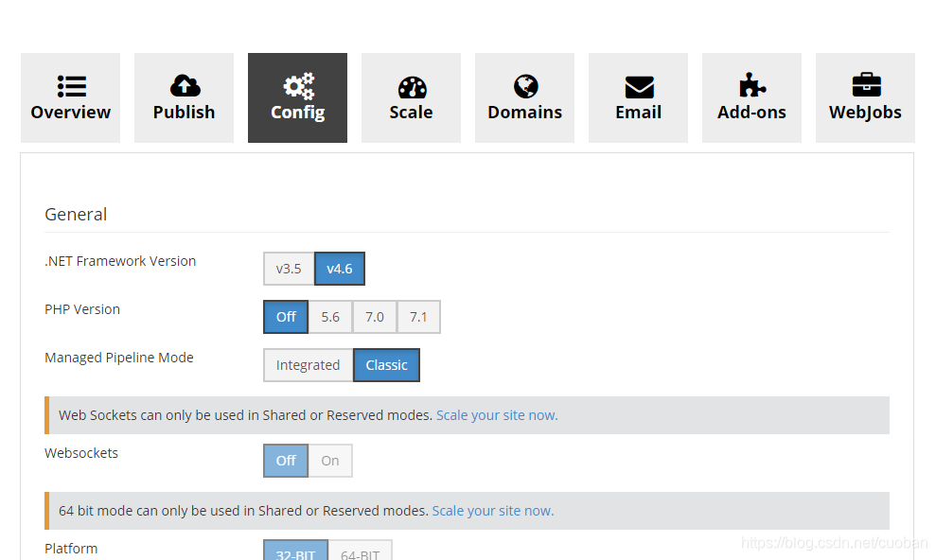936x560 pixels.
Task: Click the Email envelope icon
Action: (640, 87)
